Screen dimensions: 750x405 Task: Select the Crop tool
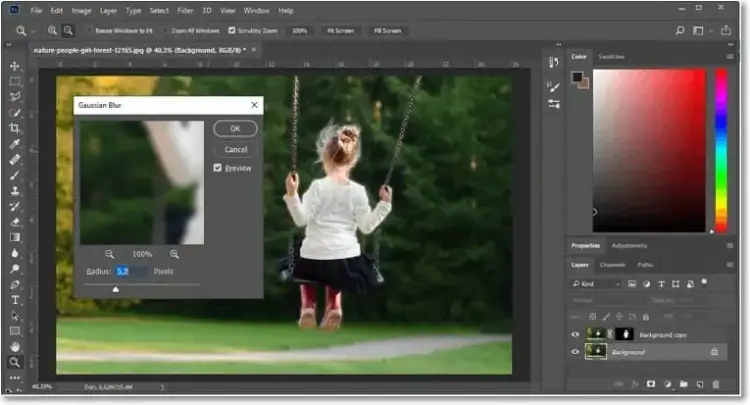pos(15,128)
